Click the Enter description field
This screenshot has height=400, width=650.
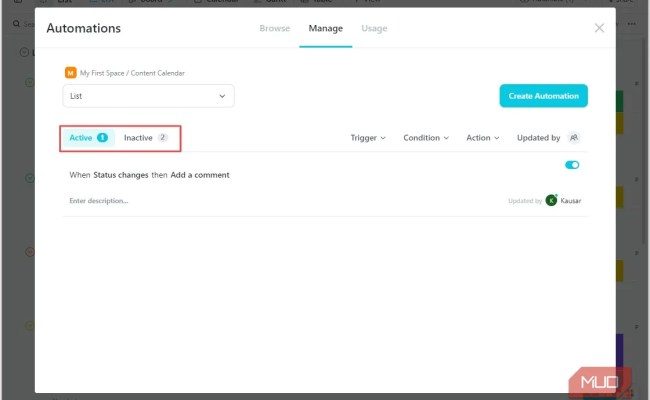click(x=99, y=201)
